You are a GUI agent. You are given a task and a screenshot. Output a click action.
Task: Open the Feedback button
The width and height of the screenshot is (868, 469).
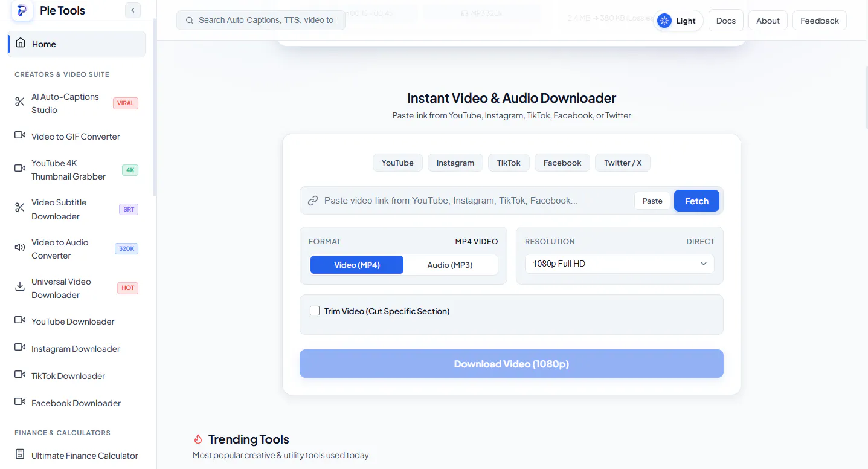(820, 21)
